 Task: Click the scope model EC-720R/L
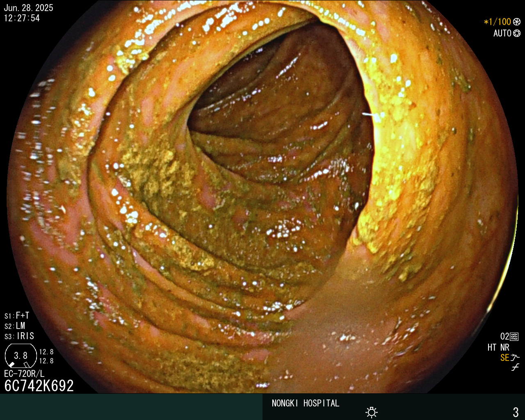tap(24, 374)
